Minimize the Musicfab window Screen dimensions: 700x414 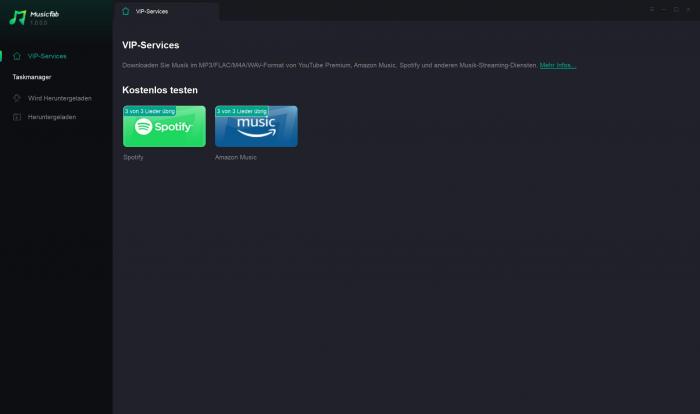coord(664,9)
